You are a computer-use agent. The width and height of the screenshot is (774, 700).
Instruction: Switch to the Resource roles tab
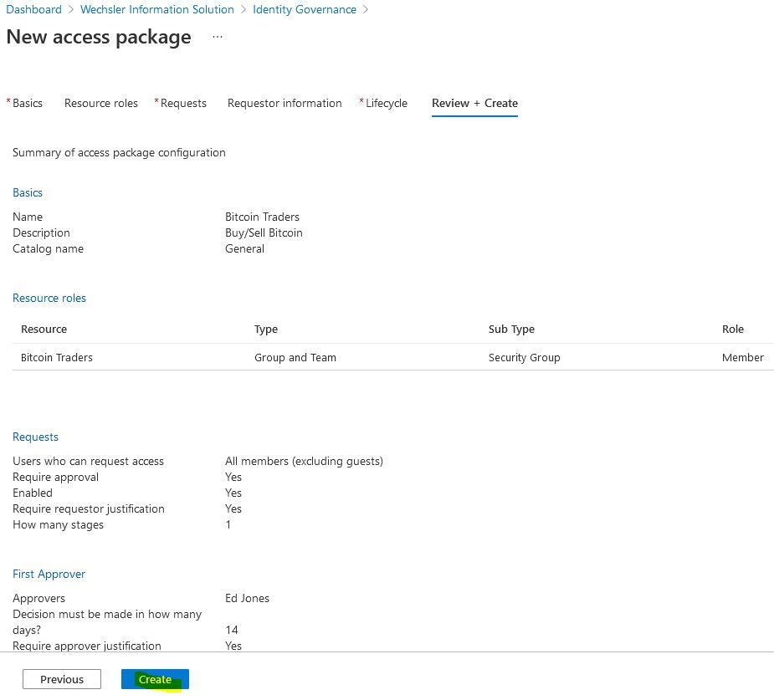[x=101, y=103]
